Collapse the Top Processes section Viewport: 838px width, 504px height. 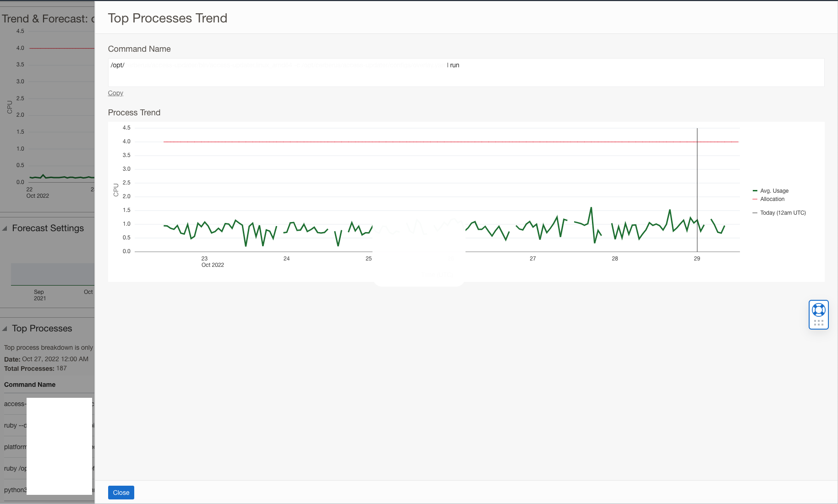(x=4, y=328)
